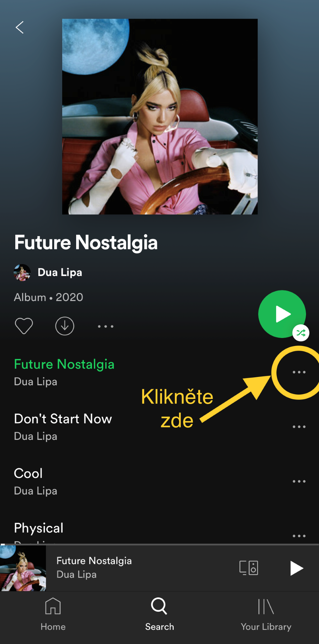Image resolution: width=319 pixels, height=644 pixels.
Task: Open the connect devices icon
Action: click(248, 568)
